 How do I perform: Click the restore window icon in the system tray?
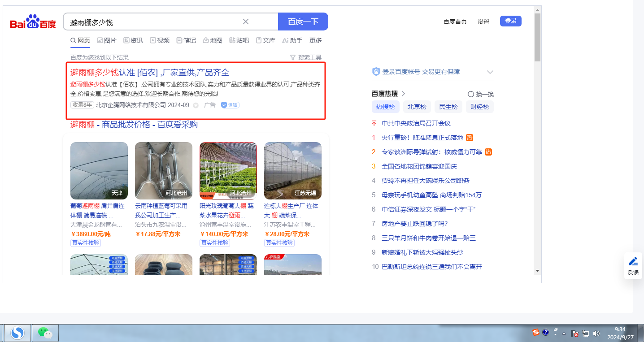(556, 329)
